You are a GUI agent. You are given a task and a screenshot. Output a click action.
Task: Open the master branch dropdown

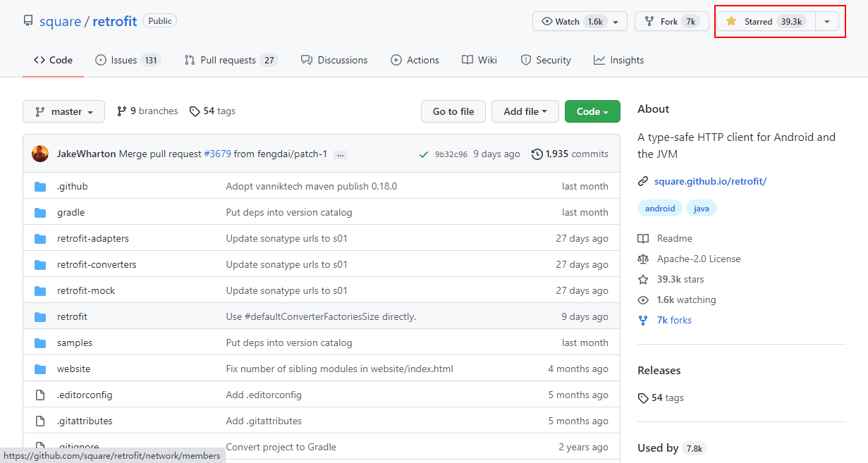point(63,111)
